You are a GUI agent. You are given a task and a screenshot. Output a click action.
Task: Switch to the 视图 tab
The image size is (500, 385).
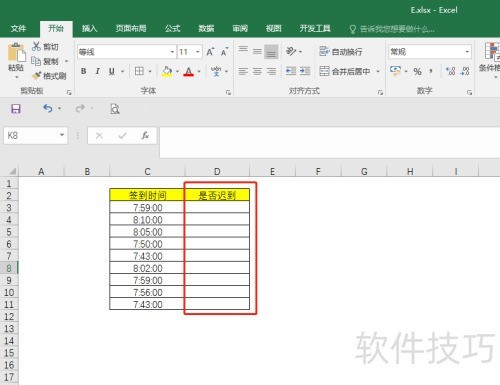273,29
